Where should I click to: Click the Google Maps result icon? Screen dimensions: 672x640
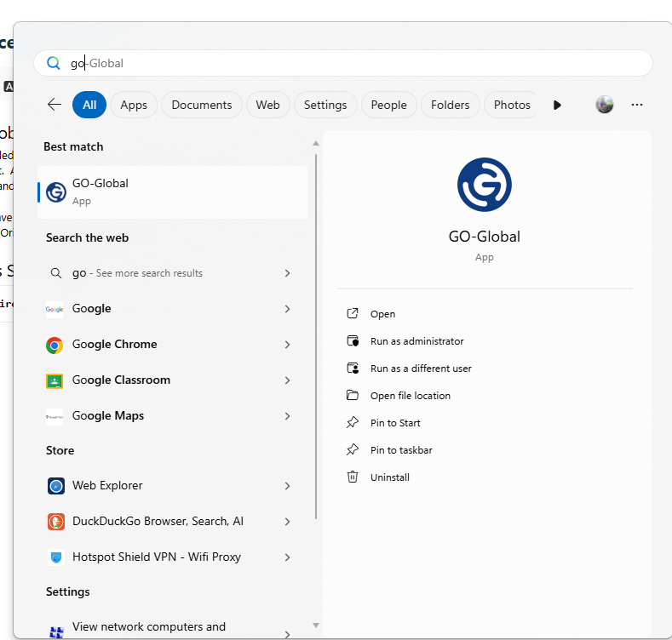click(55, 416)
